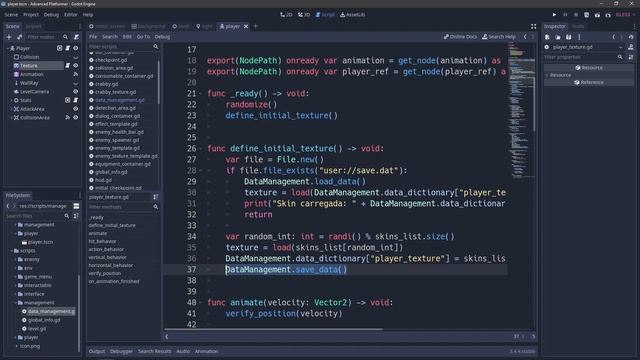Toggle distraction-free mode in script editor
The image size is (640, 360).
(x=533, y=27)
